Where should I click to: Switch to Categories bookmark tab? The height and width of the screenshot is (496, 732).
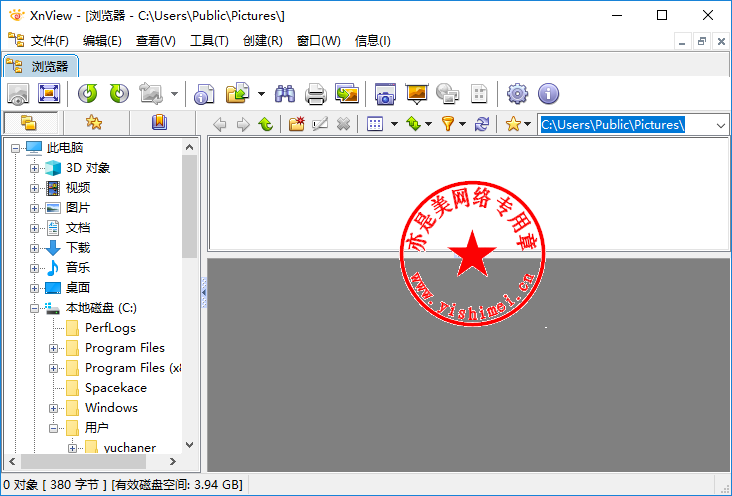point(159,123)
